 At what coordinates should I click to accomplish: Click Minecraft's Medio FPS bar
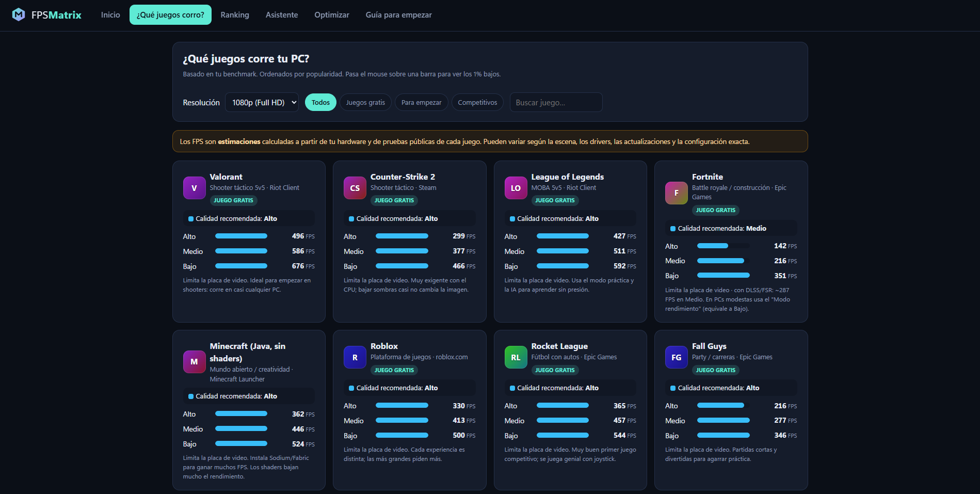pos(241,429)
